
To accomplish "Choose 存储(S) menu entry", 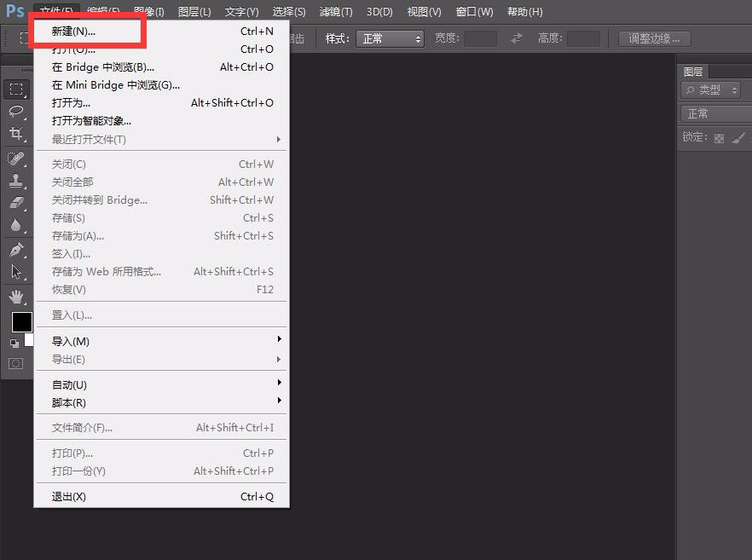I will tap(161, 218).
